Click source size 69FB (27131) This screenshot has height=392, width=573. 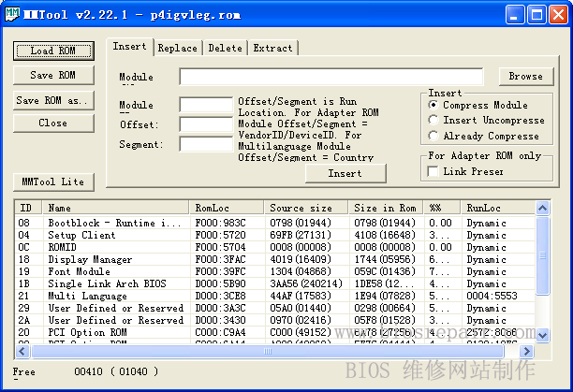click(x=301, y=235)
